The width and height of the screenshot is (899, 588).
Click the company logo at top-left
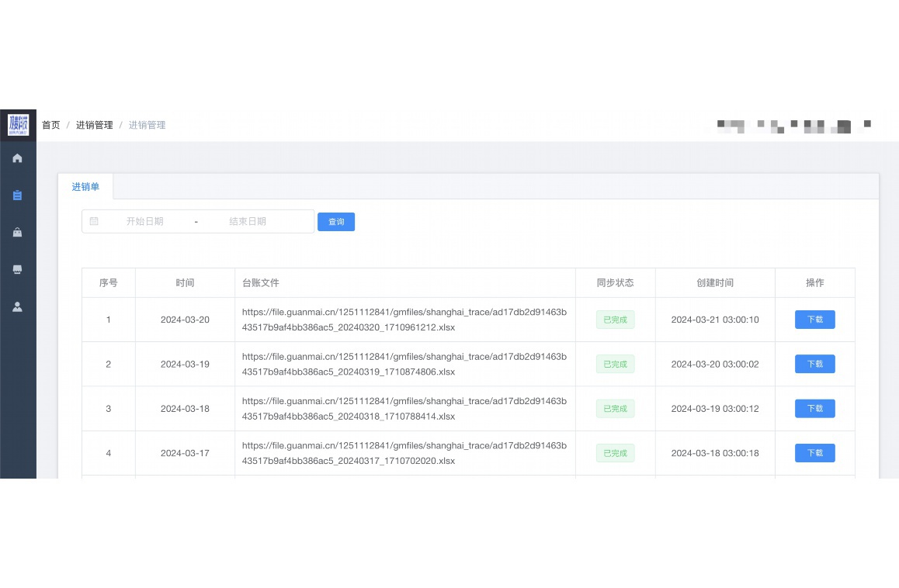click(18, 124)
